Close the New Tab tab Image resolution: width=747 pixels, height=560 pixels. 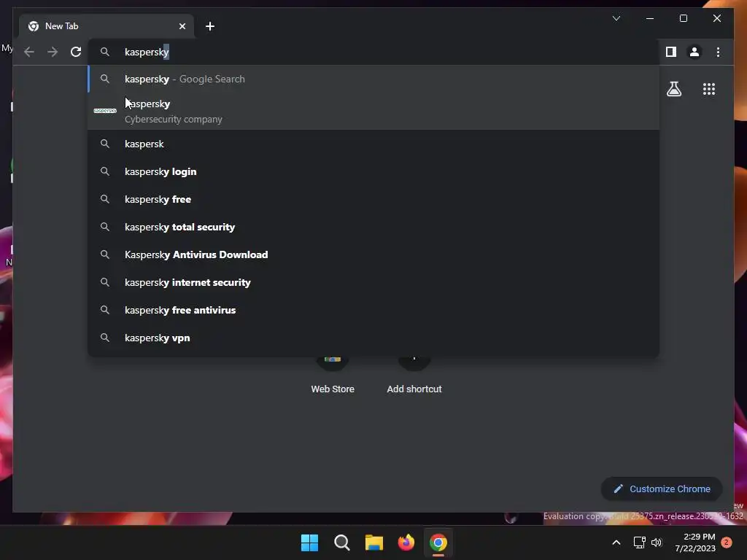[x=182, y=26]
